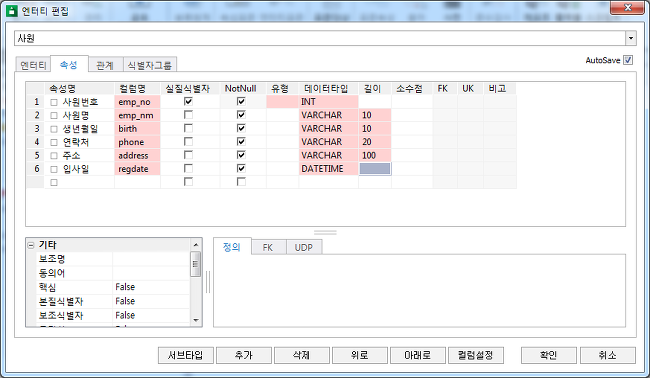650x378 pixels.
Task: Open the UDP tab
Action: [x=303, y=247]
